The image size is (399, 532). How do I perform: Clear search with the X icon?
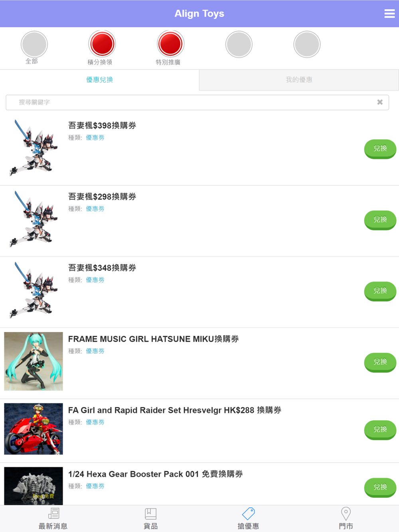380,102
